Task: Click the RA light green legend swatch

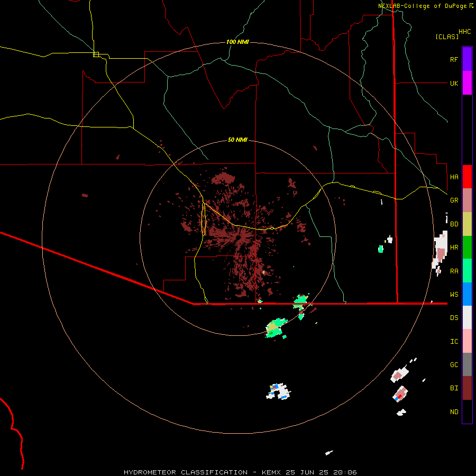Action: (467, 271)
